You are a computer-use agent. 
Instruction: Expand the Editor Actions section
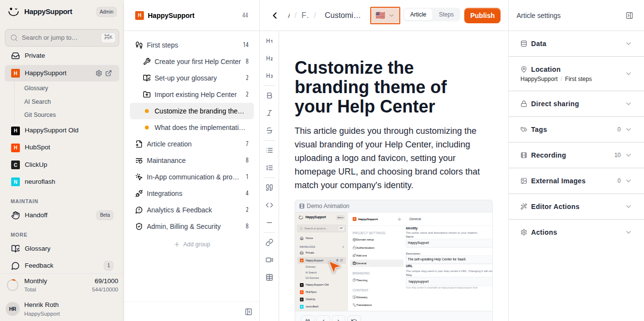coord(576,207)
